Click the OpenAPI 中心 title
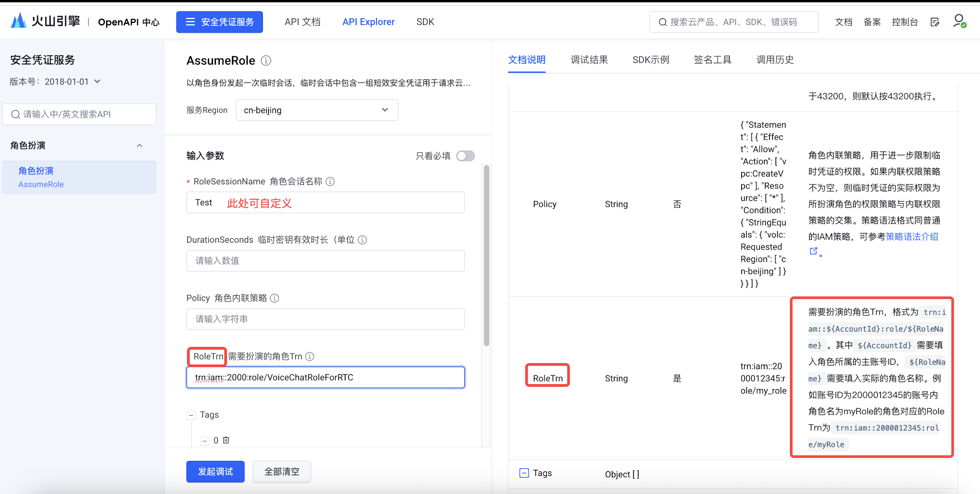This screenshot has height=494, width=980. [x=128, y=22]
